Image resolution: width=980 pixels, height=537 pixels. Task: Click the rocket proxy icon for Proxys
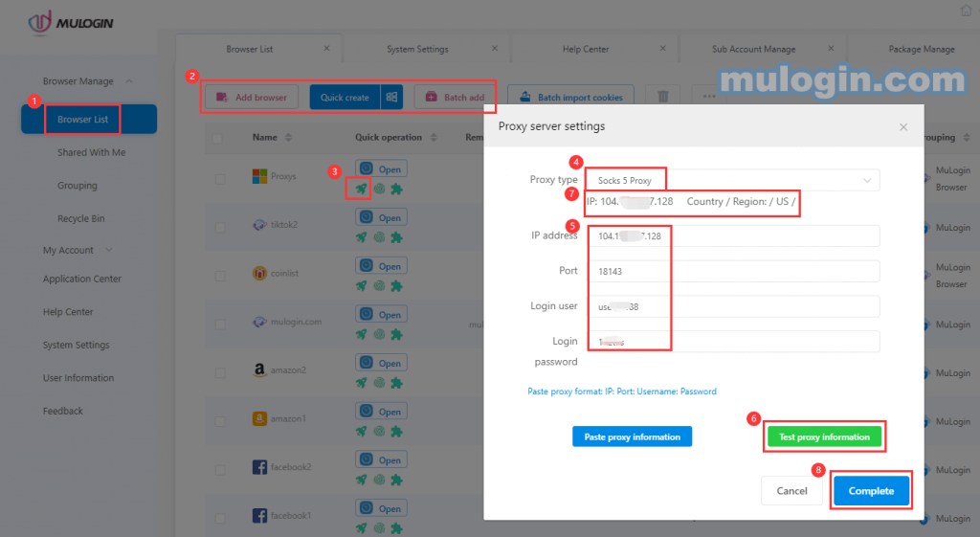pyautogui.click(x=361, y=189)
